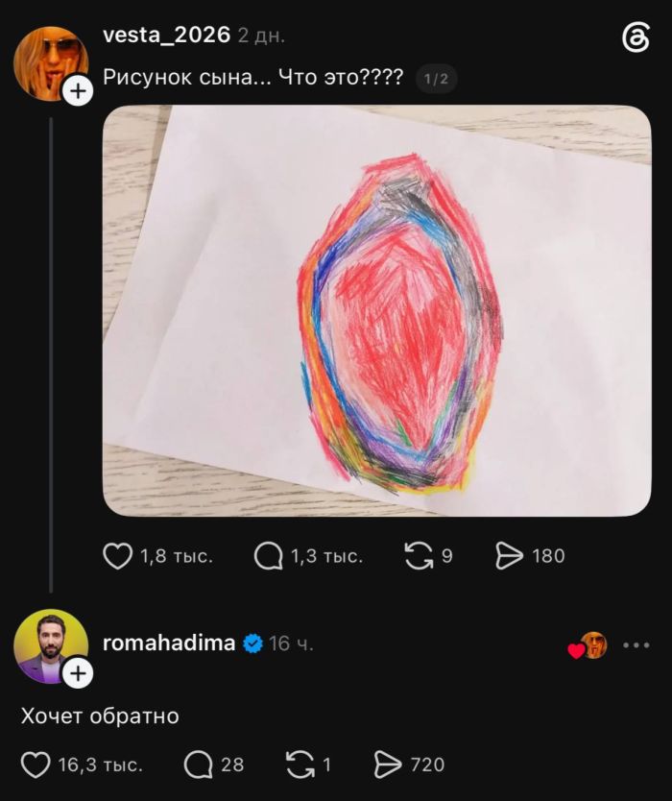Open the child's drawing photo
Screen dimensions: 672x801
tap(377, 310)
